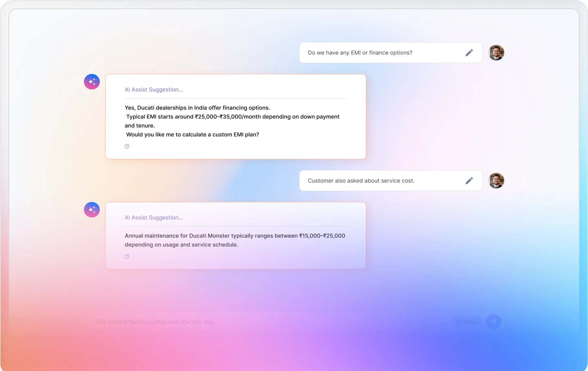Click second 'AI Assist Suggestion...' heading

click(154, 218)
